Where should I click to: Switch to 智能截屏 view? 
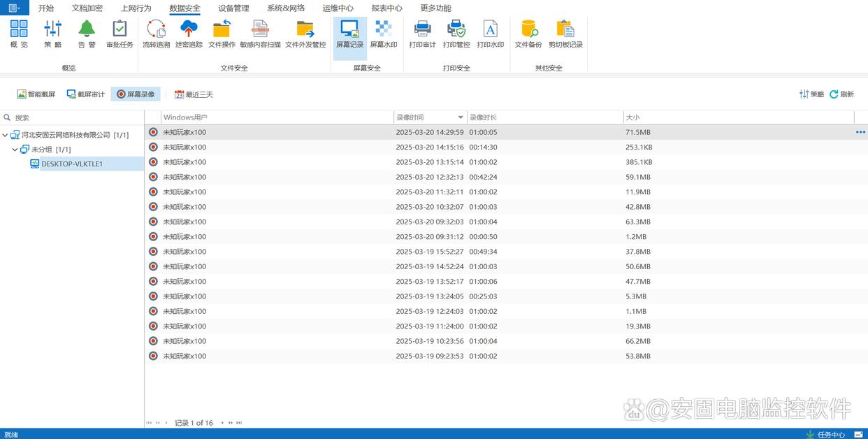coord(36,94)
